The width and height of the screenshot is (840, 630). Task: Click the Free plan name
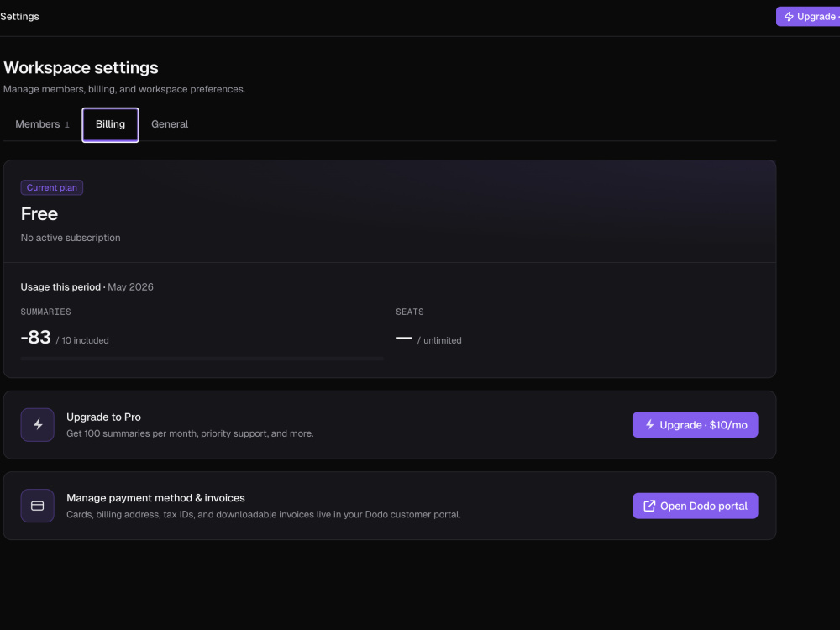tap(39, 213)
